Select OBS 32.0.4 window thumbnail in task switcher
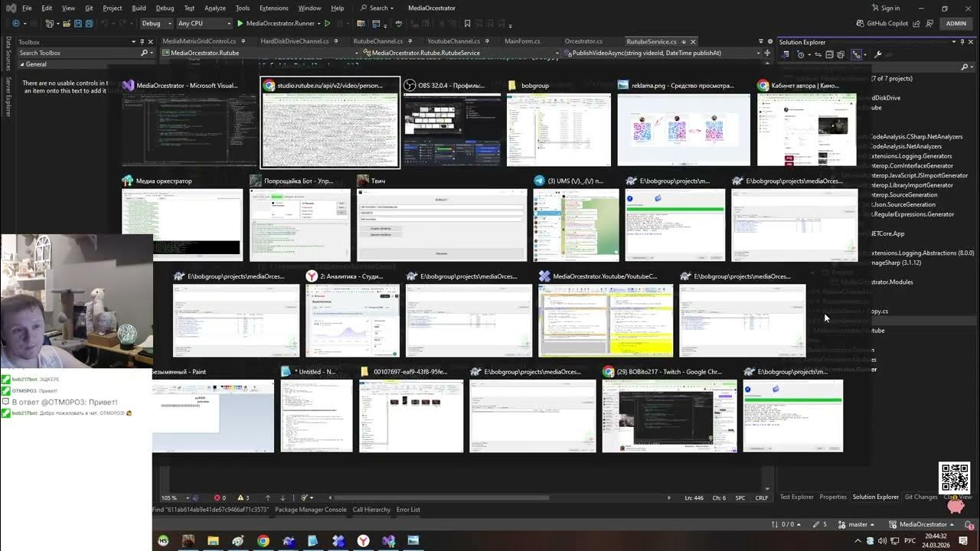980x551 pixels. pyautogui.click(x=452, y=122)
